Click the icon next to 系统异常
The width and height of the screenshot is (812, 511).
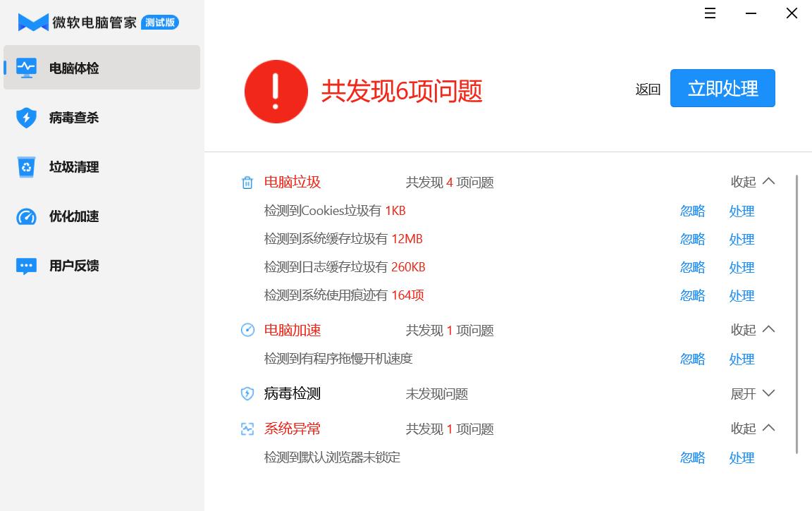coord(247,429)
